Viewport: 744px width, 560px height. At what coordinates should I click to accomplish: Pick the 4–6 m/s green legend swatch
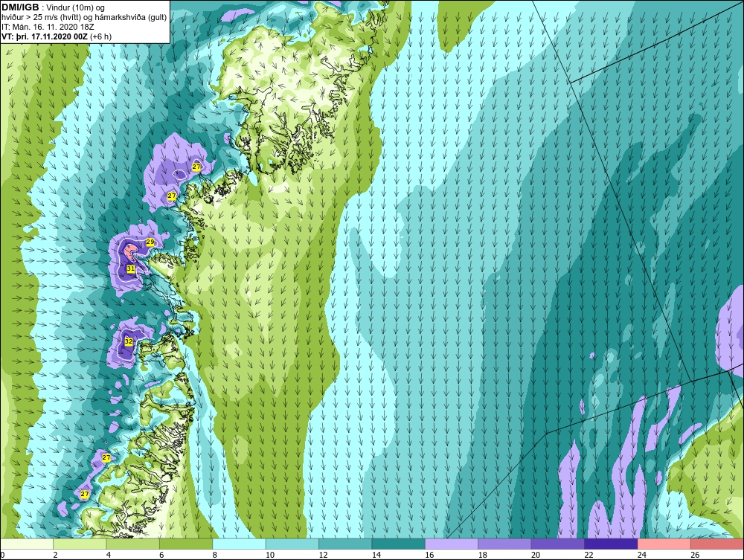pos(133,544)
